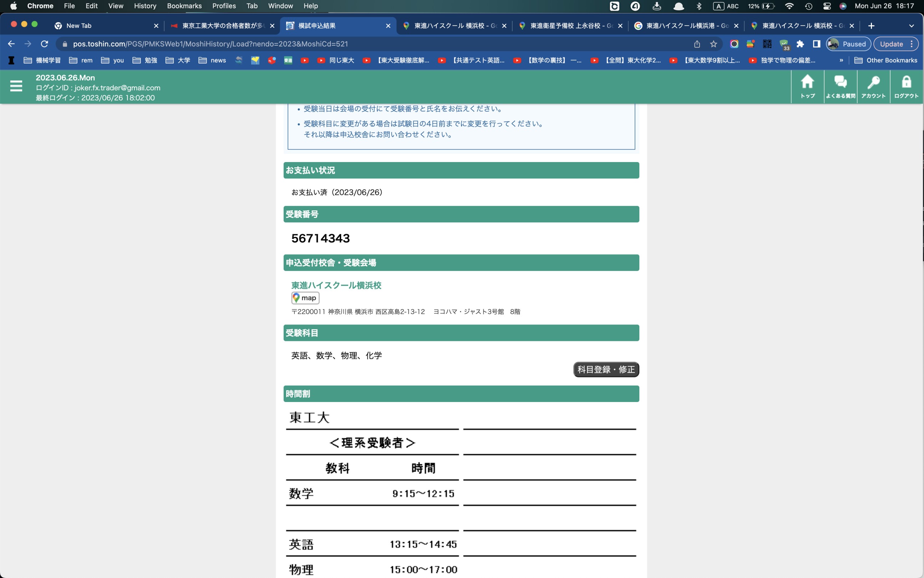Expand the tab search dropdown
924x578 pixels.
912,26
